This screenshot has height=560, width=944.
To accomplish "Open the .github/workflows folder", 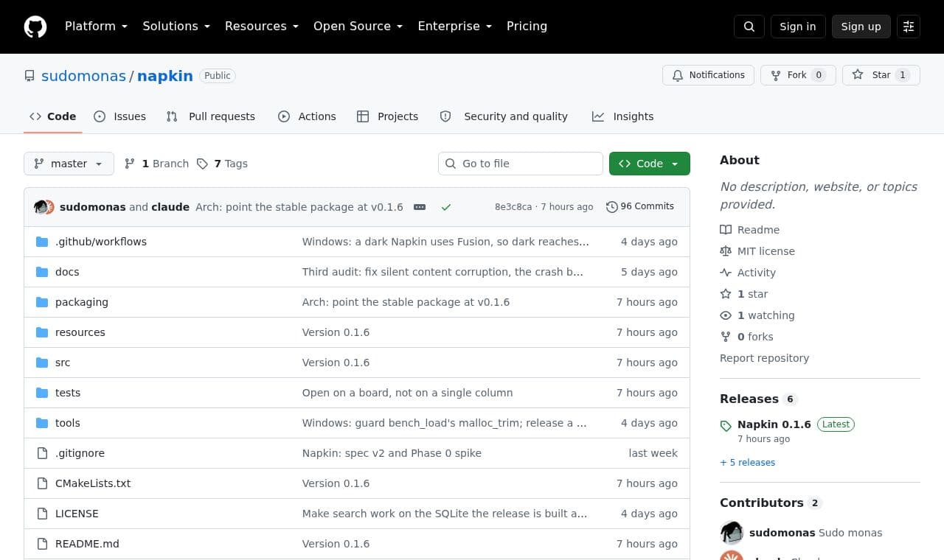I will (x=101, y=242).
